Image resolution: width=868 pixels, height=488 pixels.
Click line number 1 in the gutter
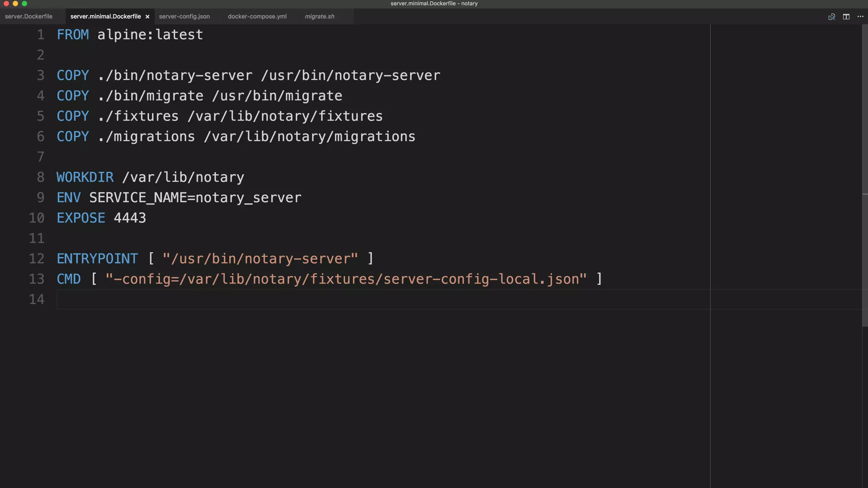[x=40, y=35]
